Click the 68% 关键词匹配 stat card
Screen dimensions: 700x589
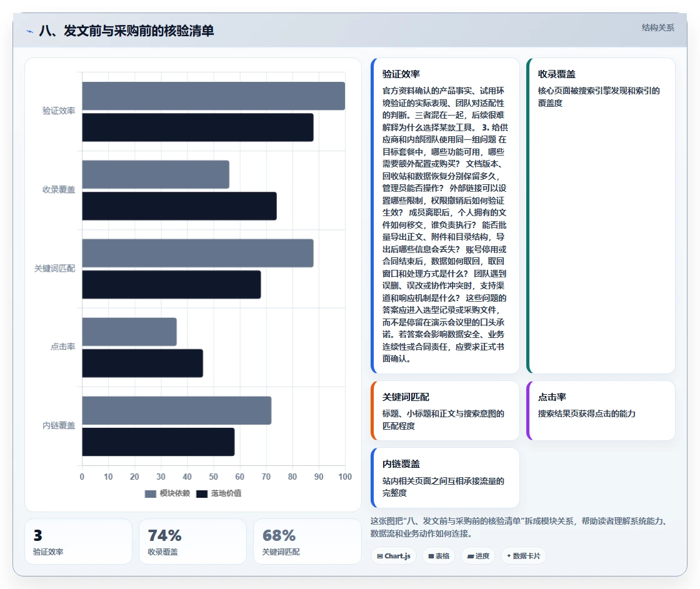(307, 542)
